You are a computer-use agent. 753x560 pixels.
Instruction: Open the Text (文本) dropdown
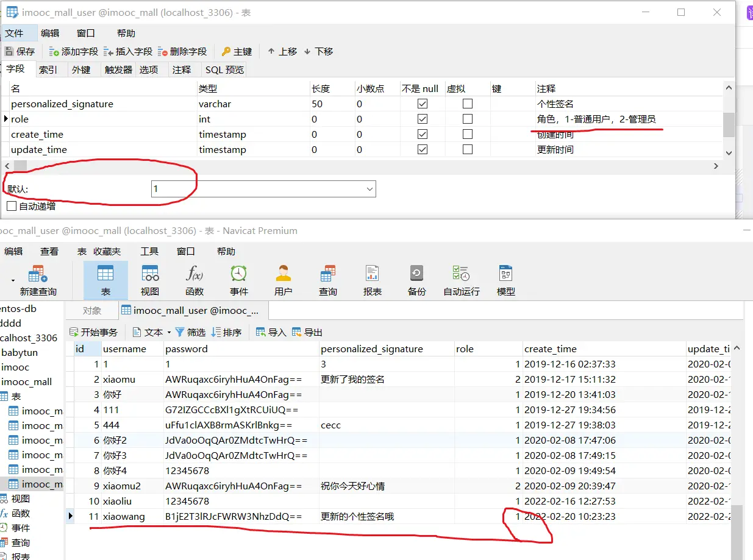[x=153, y=332]
